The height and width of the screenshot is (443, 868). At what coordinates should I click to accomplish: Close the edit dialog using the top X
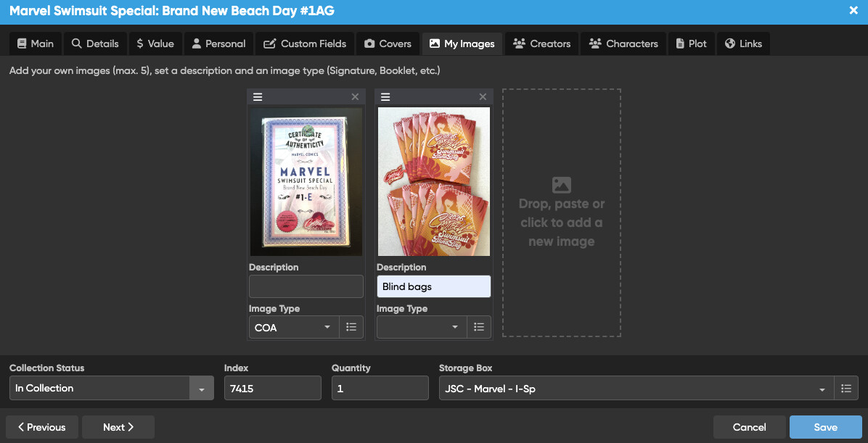click(x=853, y=10)
